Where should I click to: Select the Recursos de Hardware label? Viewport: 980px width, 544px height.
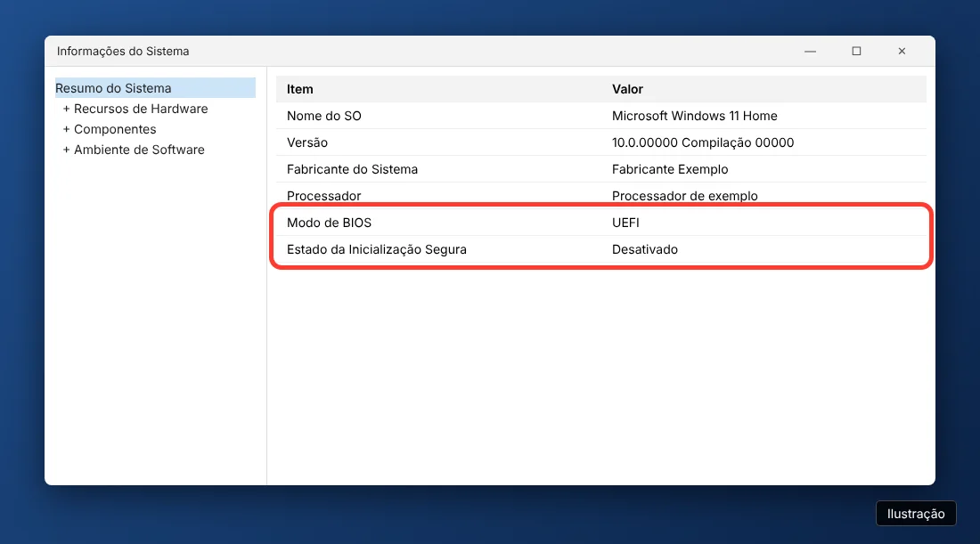point(141,109)
